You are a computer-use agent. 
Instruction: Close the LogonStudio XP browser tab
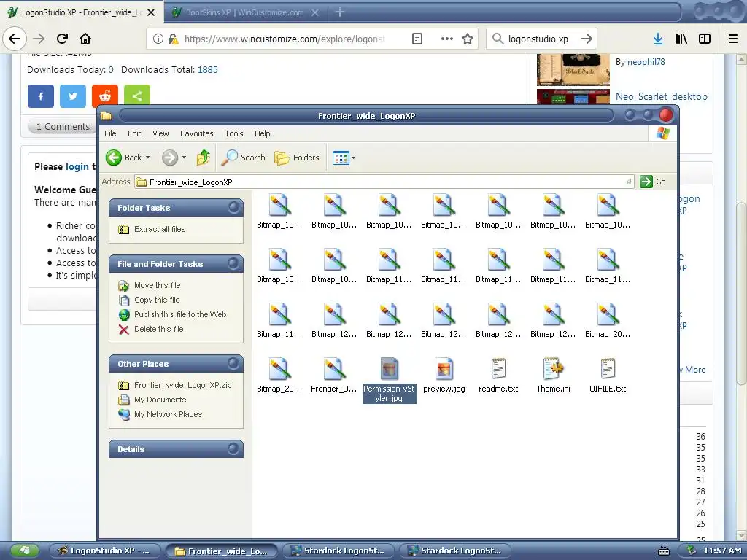click(151, 12)
